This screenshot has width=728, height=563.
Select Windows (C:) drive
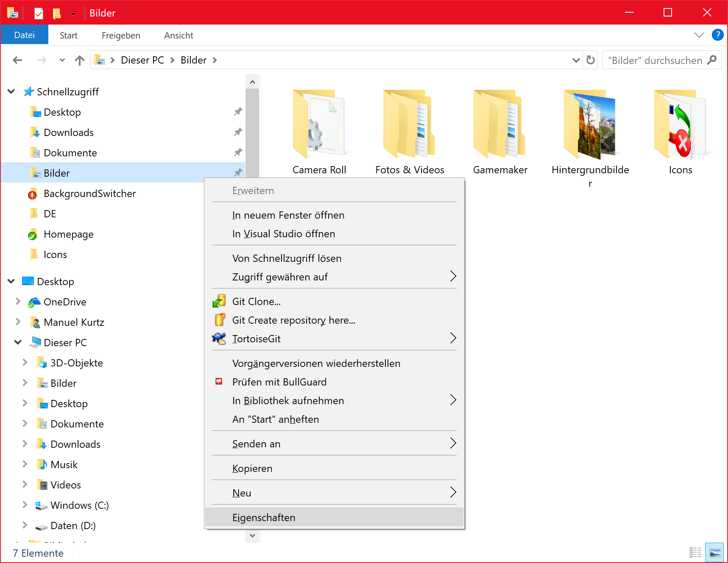point(79,505)
